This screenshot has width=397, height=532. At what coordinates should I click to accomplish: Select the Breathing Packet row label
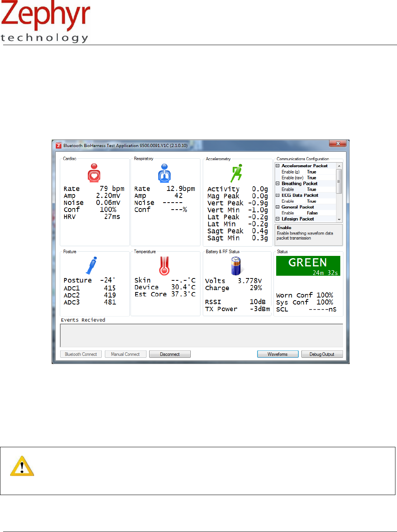pos(299,183)
